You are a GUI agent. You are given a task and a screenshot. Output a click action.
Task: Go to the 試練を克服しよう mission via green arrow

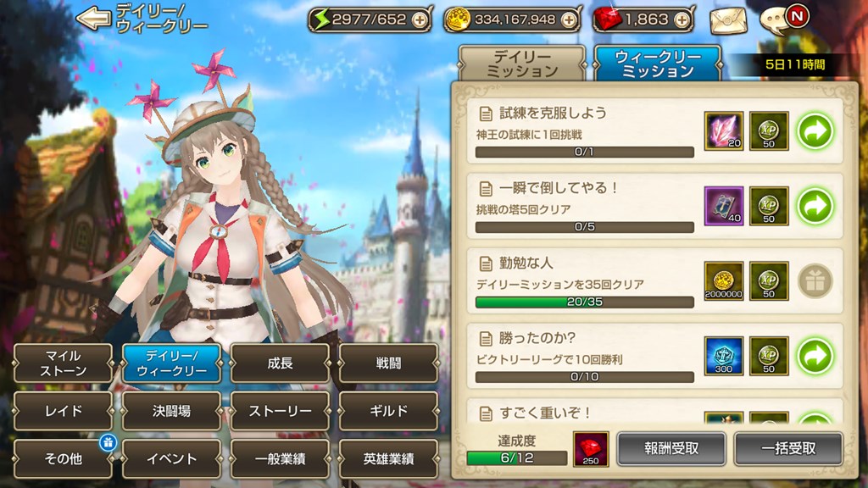815,131
